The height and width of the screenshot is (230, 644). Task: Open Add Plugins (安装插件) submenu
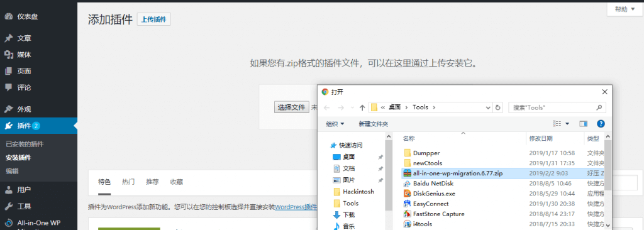(x=18, y=157)
